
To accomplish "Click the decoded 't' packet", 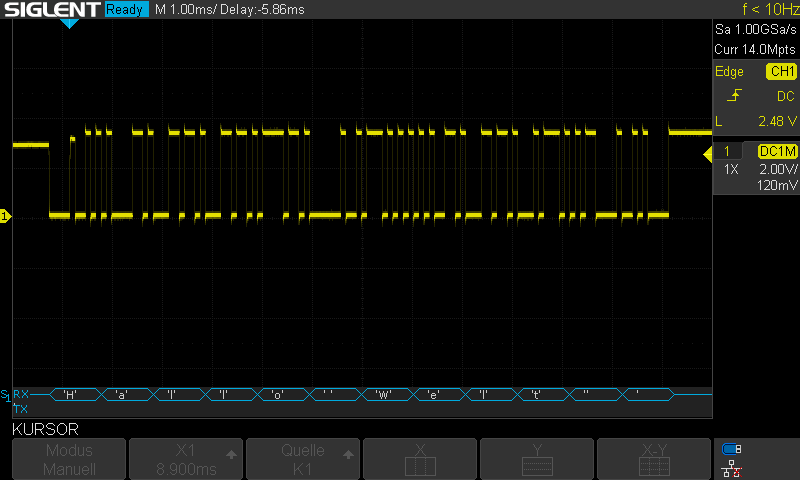I will (x=544, y=394).
